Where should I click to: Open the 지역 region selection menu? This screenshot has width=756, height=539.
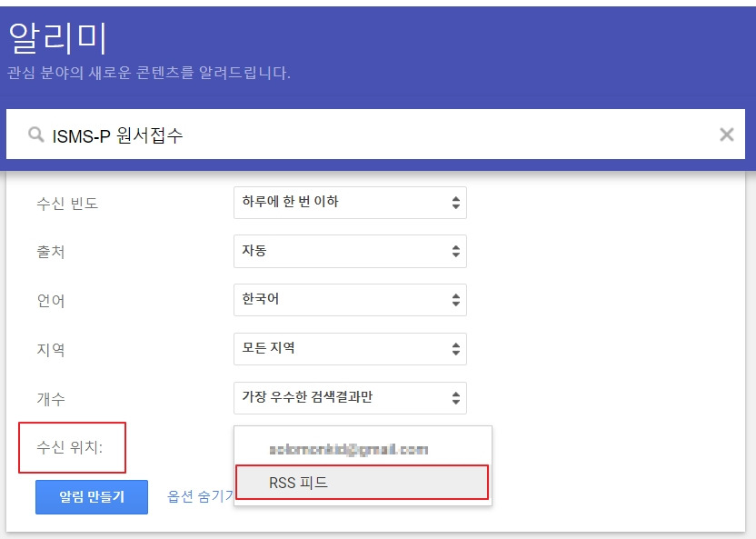(x=350, y=349)
